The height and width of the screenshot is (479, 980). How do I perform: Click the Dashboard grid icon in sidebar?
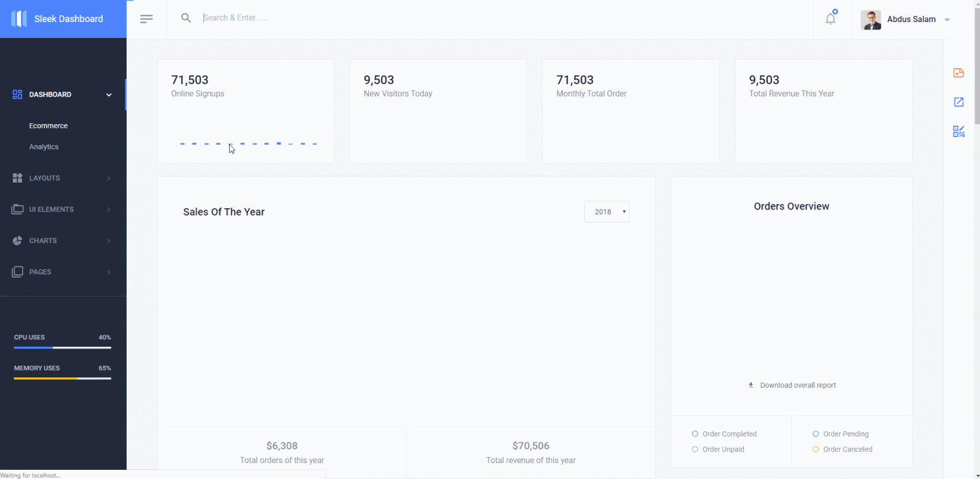(x=17, y=94)
